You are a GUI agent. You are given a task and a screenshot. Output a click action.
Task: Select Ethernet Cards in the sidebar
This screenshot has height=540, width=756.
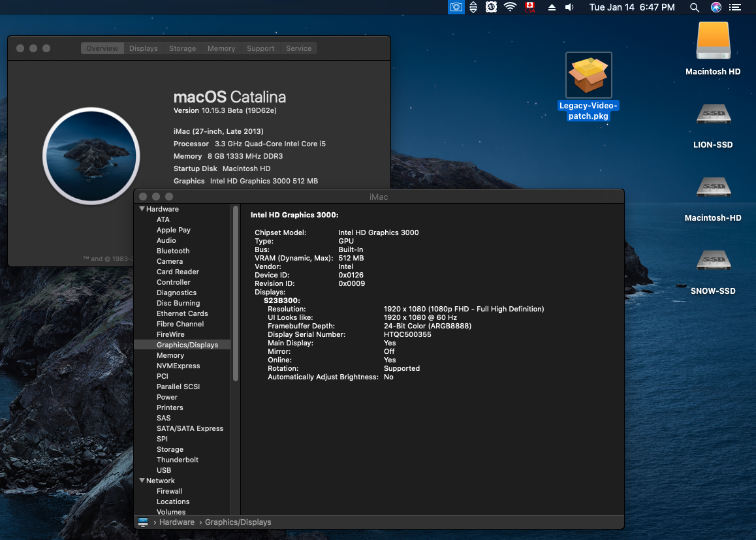click(x=182, y=313)
